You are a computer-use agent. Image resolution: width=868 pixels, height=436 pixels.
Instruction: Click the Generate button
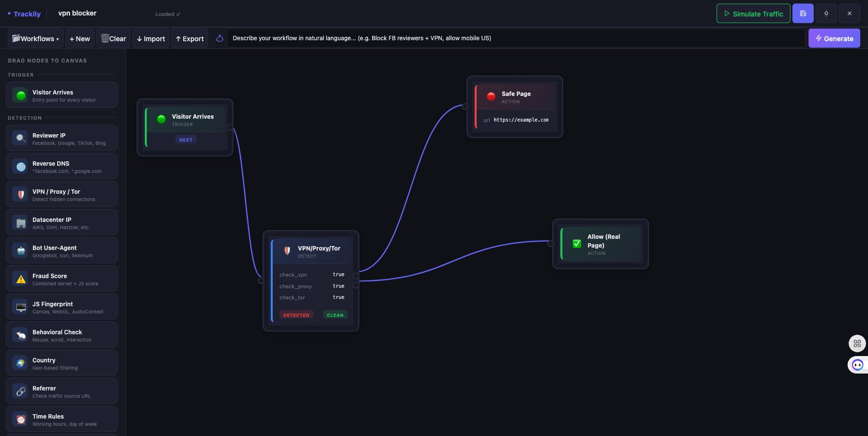coord(834,38)
